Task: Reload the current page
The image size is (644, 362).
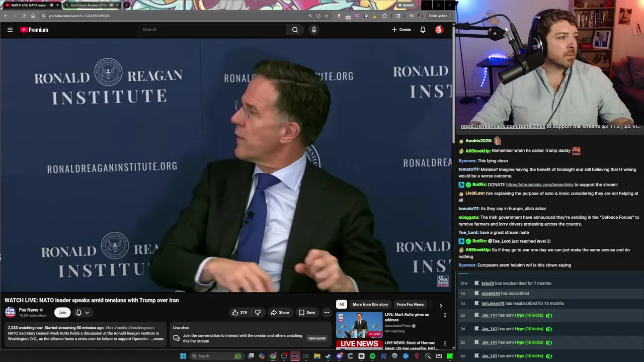Action: pyautogui.click(x=24, y=16)
